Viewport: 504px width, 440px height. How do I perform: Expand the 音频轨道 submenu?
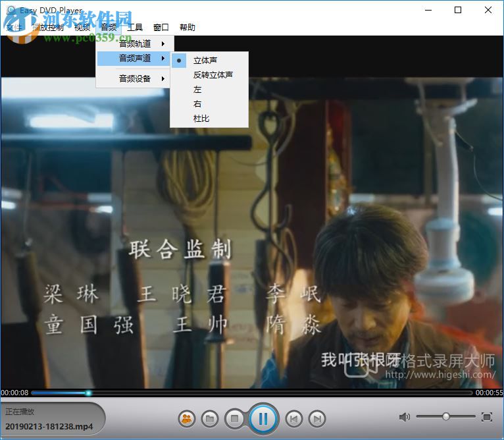[x=135, y=43]
